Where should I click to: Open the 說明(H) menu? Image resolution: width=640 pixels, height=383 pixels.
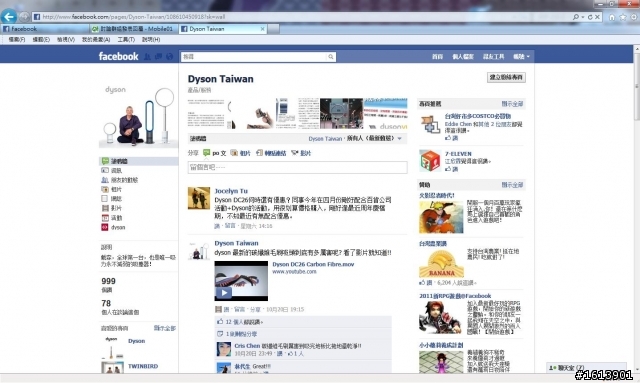pyautogui.click(x=151, y=40)
